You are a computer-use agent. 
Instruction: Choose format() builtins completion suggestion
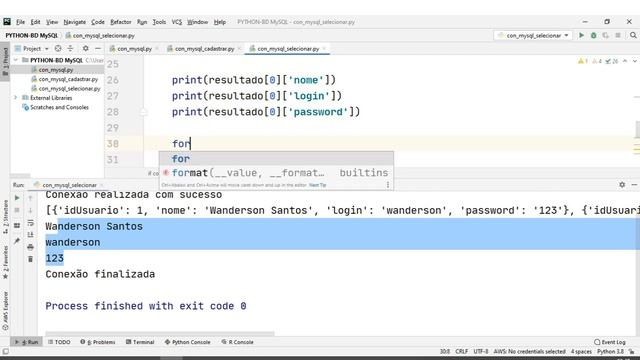coord(276,173)
